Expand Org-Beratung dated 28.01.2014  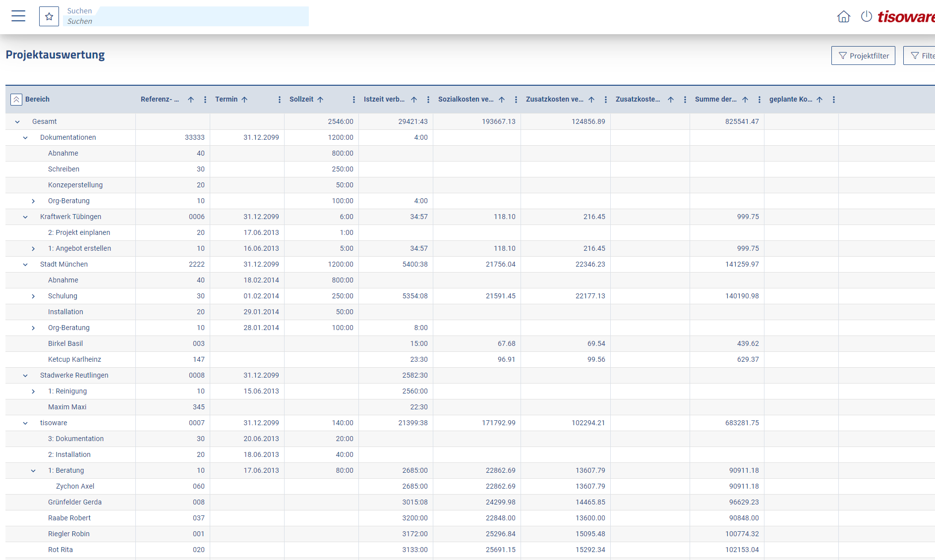33,328
